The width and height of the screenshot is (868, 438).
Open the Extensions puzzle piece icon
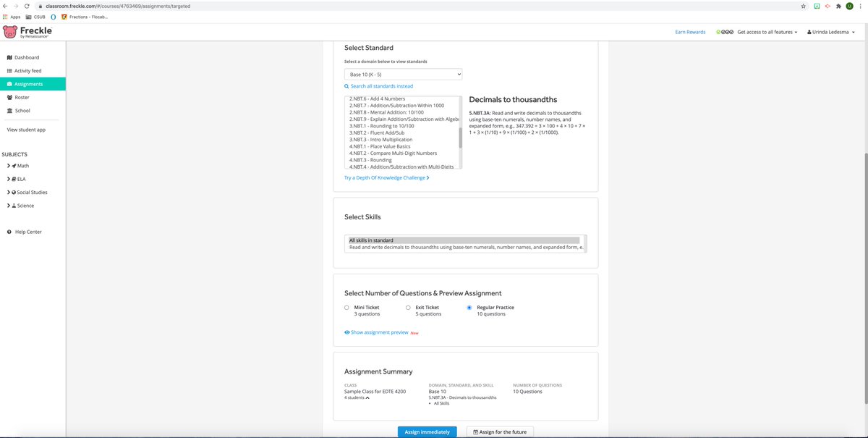click(838, 6)
